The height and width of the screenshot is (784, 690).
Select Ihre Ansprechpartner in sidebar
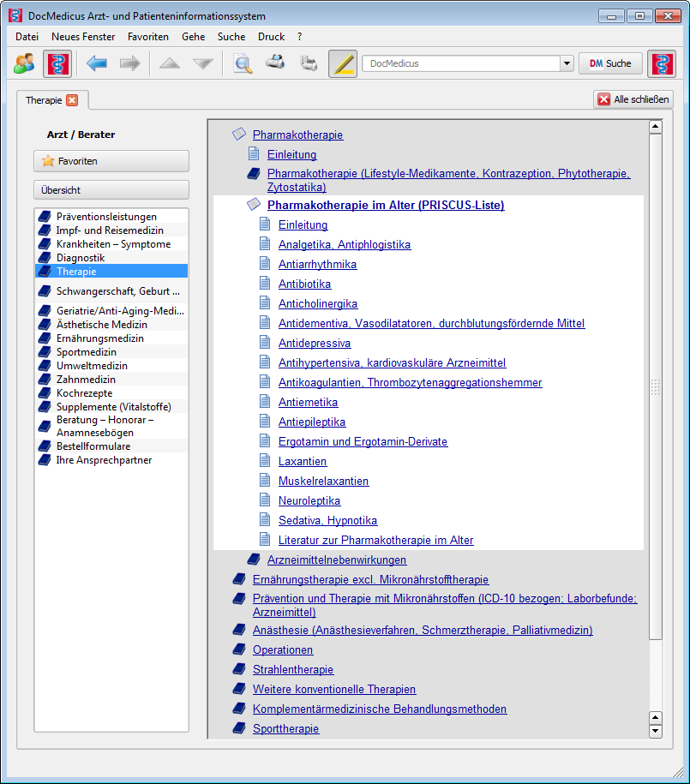[111, 460]
